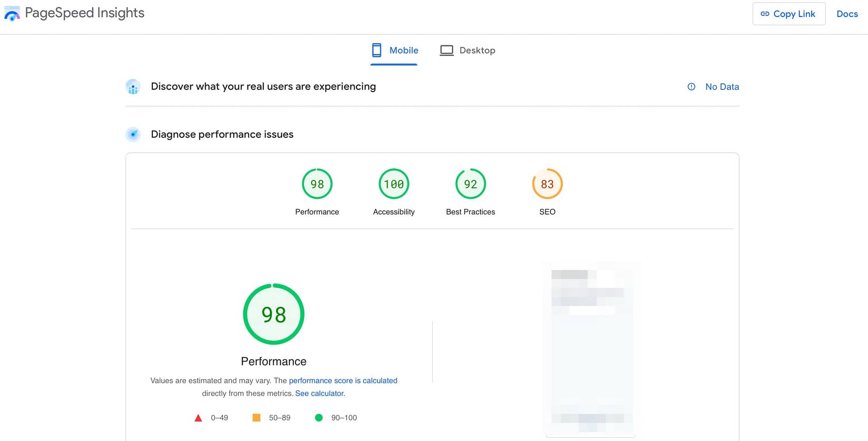Screen dimensions: 868x441
Task: Select the SEO 83 score gauge
Action: click(x=547, y=184)
